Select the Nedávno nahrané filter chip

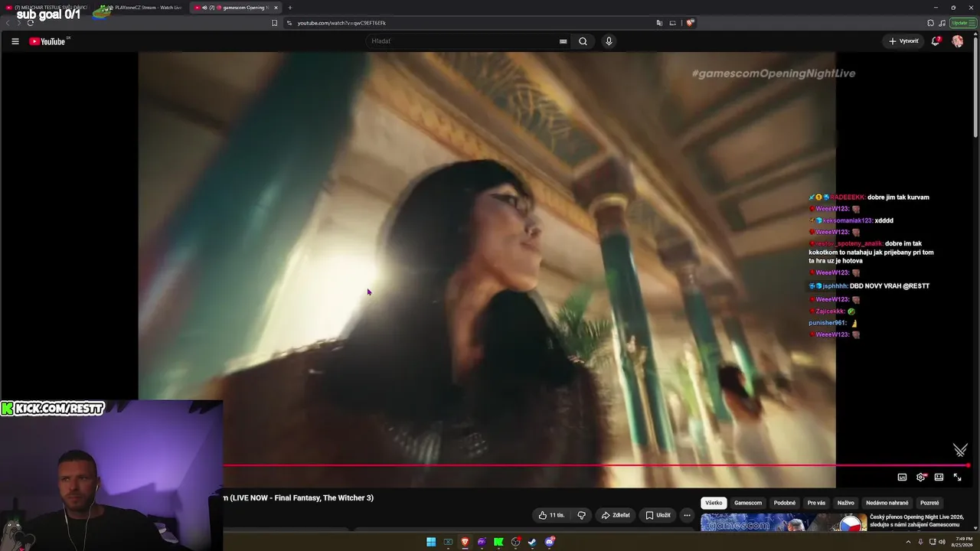pyautogui.click(x=887, y=503)
